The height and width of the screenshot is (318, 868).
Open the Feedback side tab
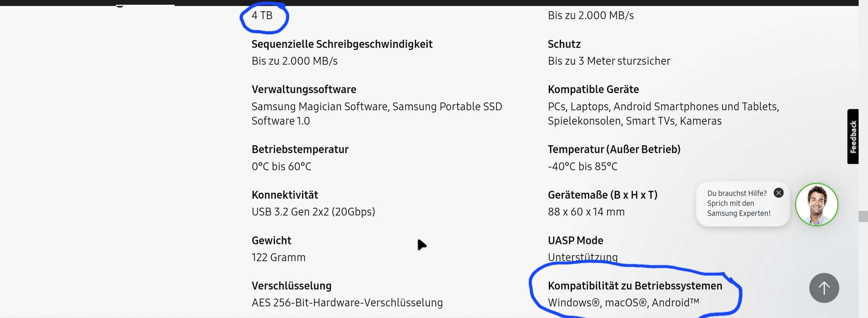point(853,136)
